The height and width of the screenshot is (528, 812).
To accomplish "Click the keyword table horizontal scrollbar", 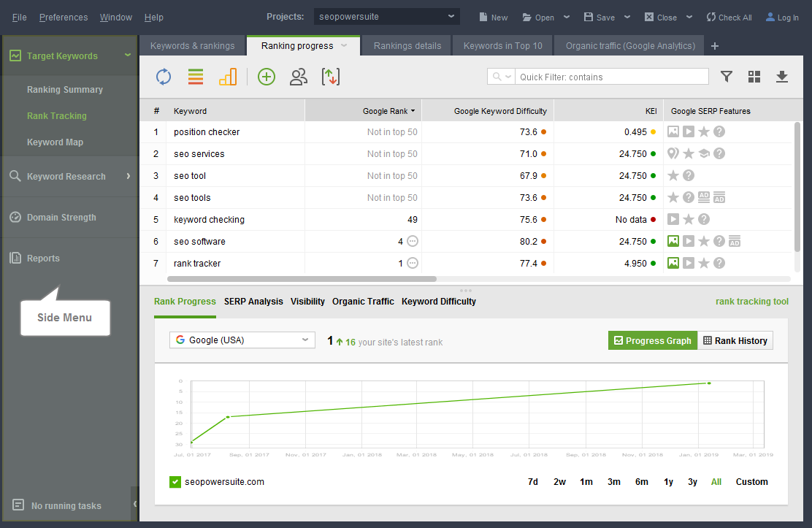I will click(x=302, y=279).
